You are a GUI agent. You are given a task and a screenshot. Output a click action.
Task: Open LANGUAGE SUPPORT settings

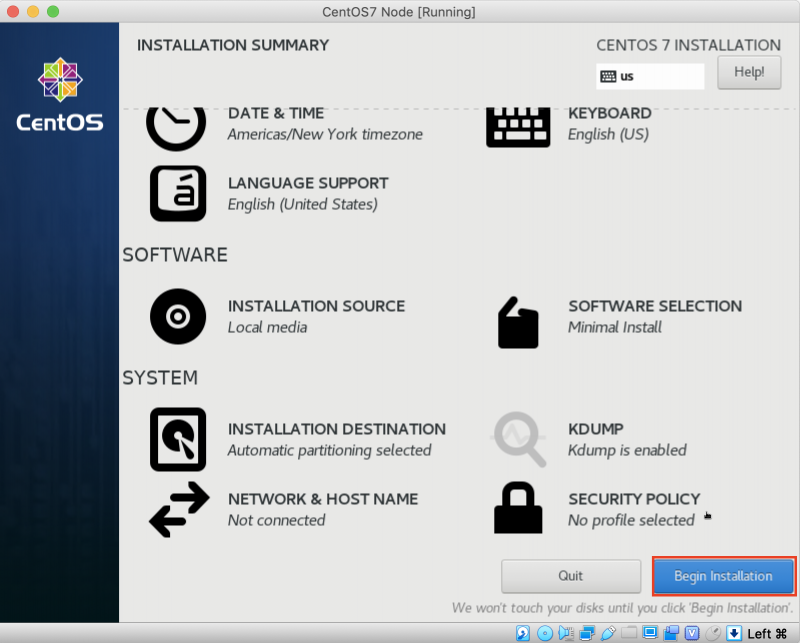click(308, 183)
